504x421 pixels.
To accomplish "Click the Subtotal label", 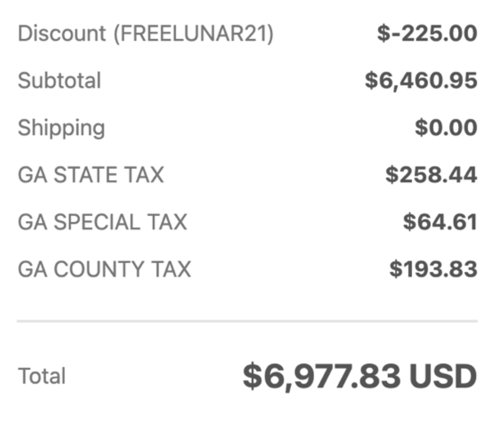I will [x=60, y=81].
